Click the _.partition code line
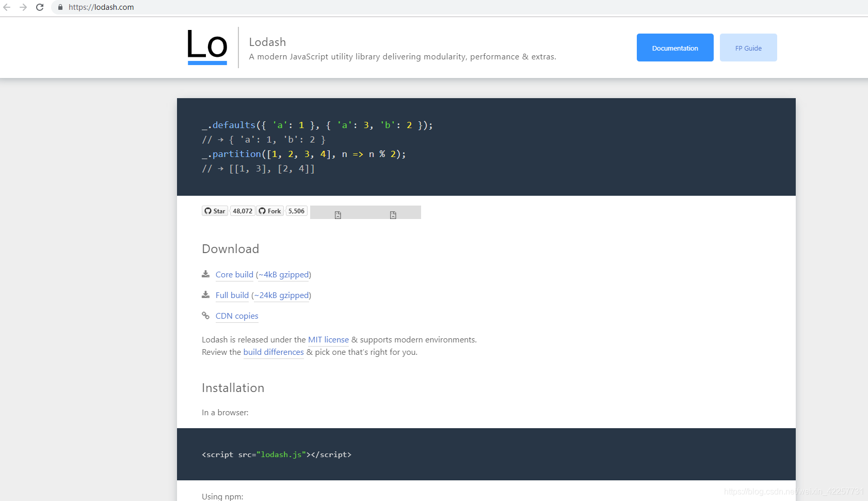The width and height of the screenshot is (868, 501). 304,154
